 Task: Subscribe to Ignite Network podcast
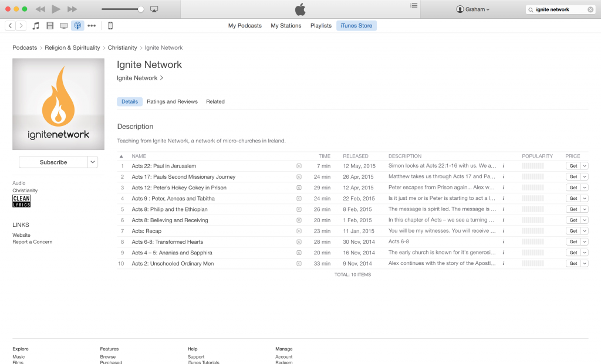(53, 162)
